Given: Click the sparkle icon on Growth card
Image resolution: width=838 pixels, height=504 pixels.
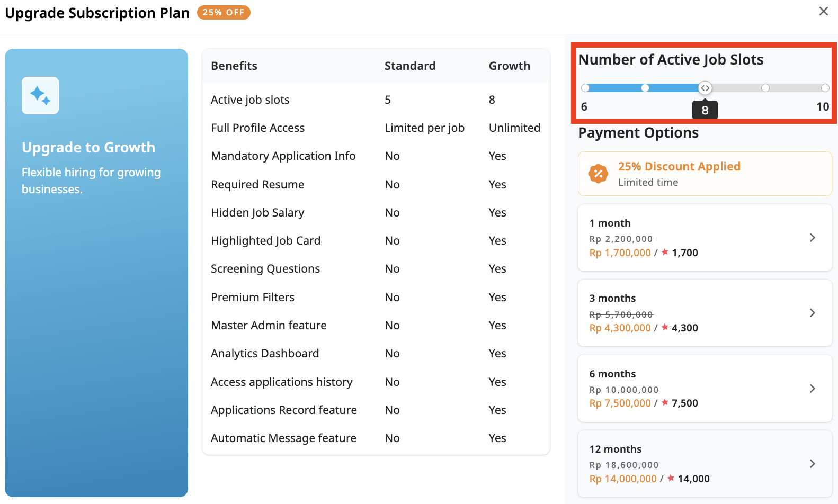Looking at the screenshot, I should pos(40,95).
